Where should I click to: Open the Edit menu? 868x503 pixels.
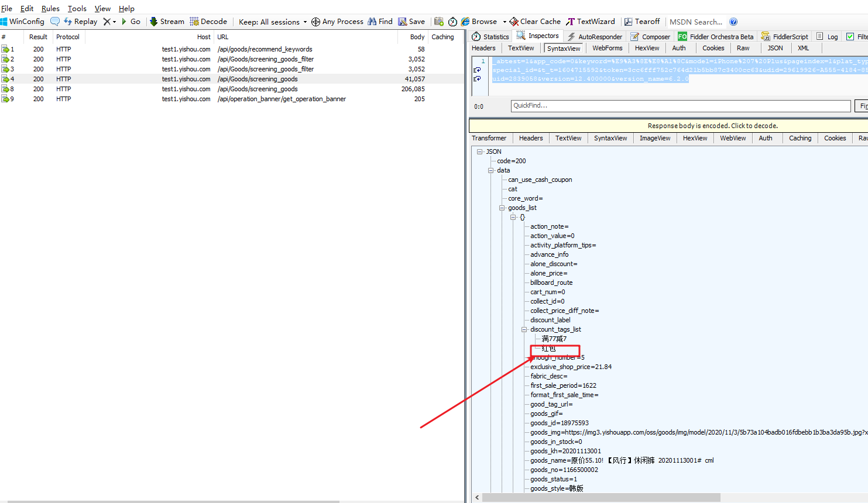point(27,8)
